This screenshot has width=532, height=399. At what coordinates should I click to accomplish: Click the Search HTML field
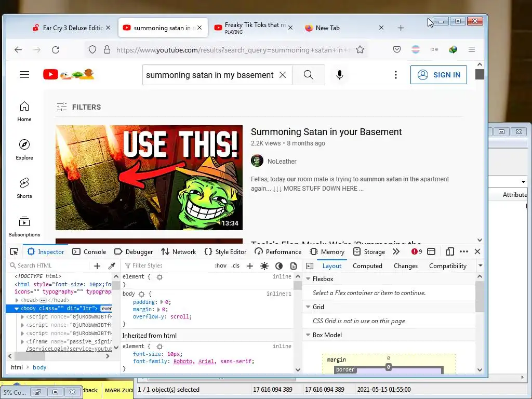click(49, 265)
